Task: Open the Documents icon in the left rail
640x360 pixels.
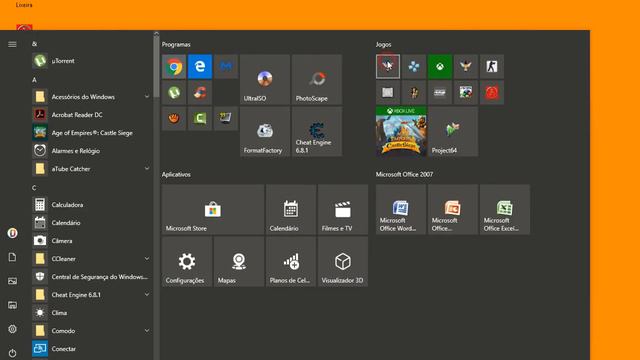Action: (x=12, y=257)
